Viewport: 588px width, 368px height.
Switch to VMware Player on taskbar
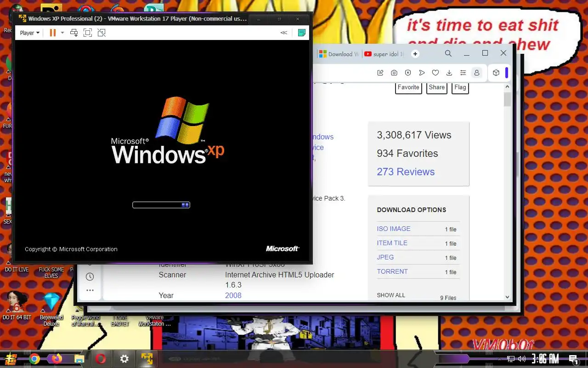pos(147,359)
